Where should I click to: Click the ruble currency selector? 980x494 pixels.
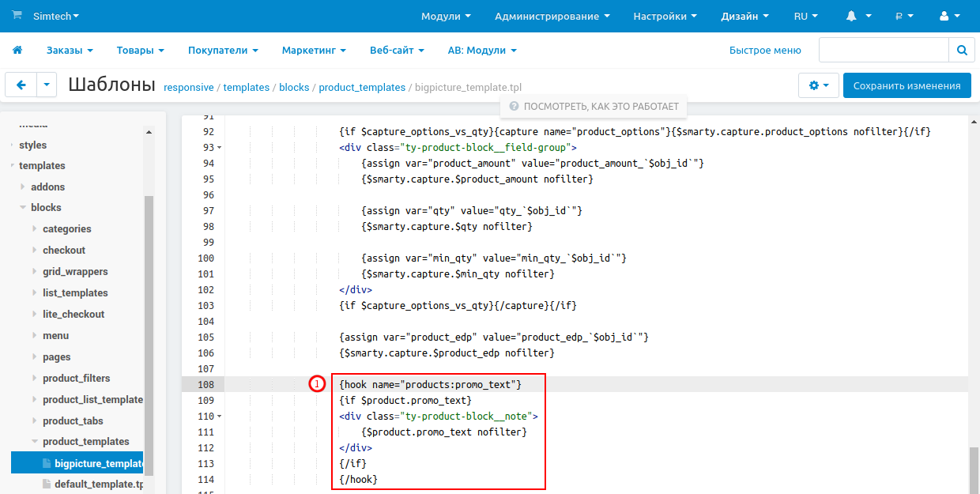(x=899, y=16)
